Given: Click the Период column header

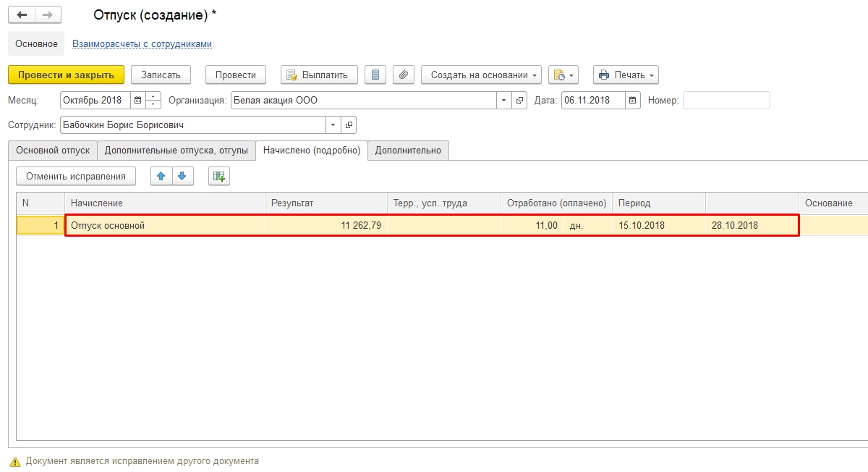Looking at the screenshot, I should click(x=659, y=203).
